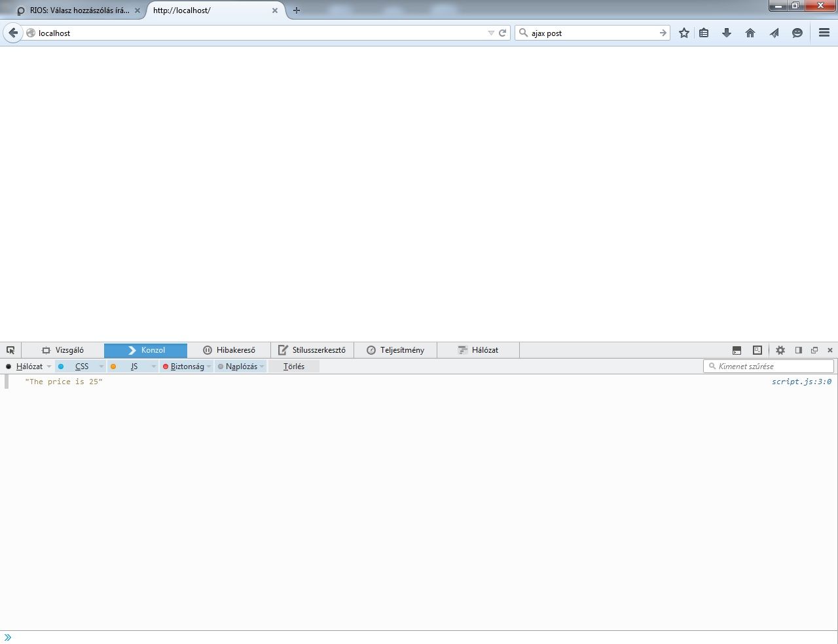Toggle the Biztonság console filter
The image size is (838, 644).
183,367
